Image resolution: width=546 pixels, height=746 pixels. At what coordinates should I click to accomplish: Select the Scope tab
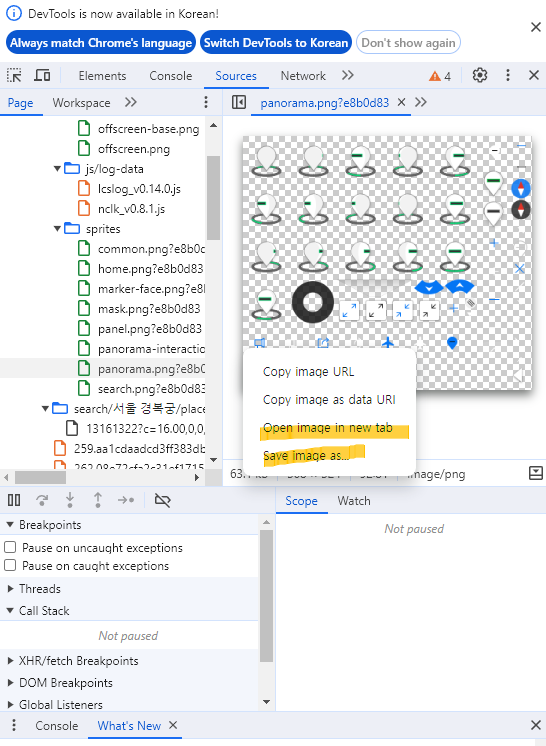(x=301, y=501)
